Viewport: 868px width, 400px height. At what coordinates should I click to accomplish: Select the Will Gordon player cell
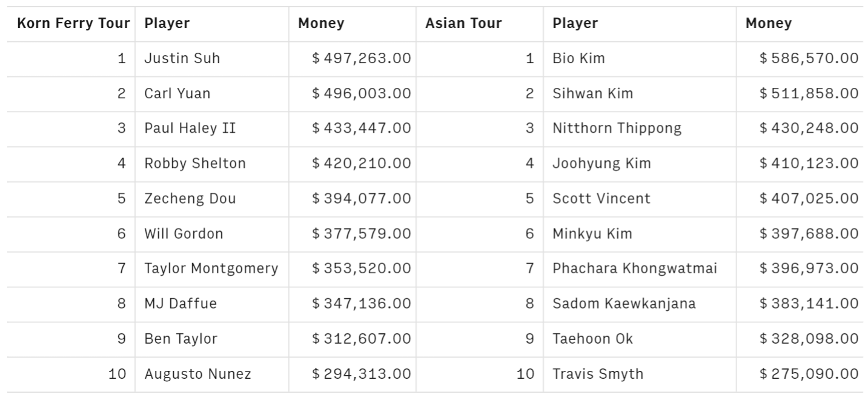(183, 234)
